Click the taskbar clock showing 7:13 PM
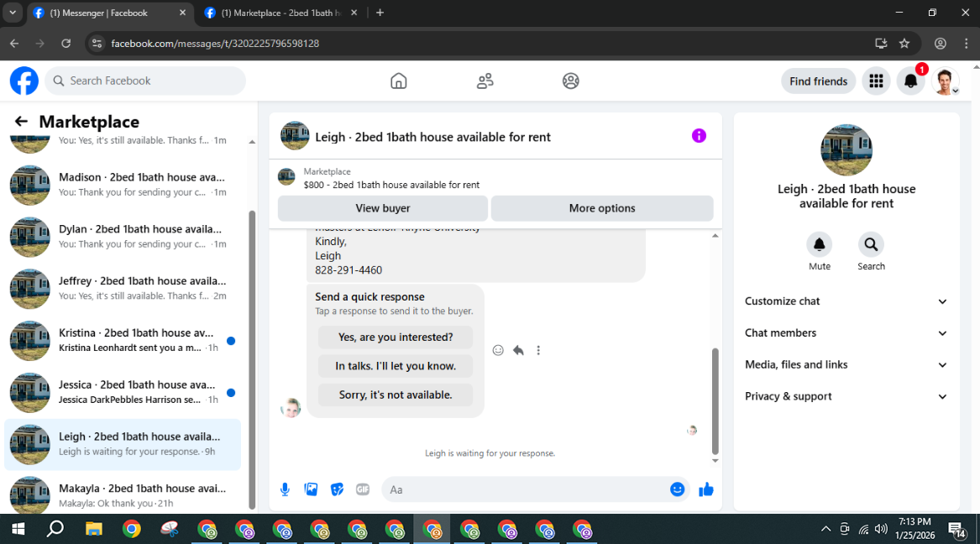This screenshot has height=544, width=980. pos(915,528)
